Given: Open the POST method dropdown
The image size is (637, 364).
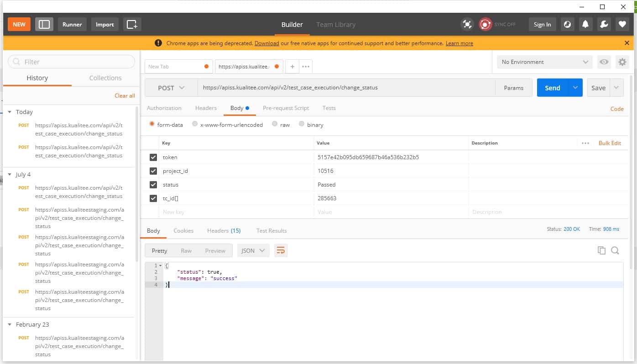Looking at the screenshot, I should coord(171,88).
